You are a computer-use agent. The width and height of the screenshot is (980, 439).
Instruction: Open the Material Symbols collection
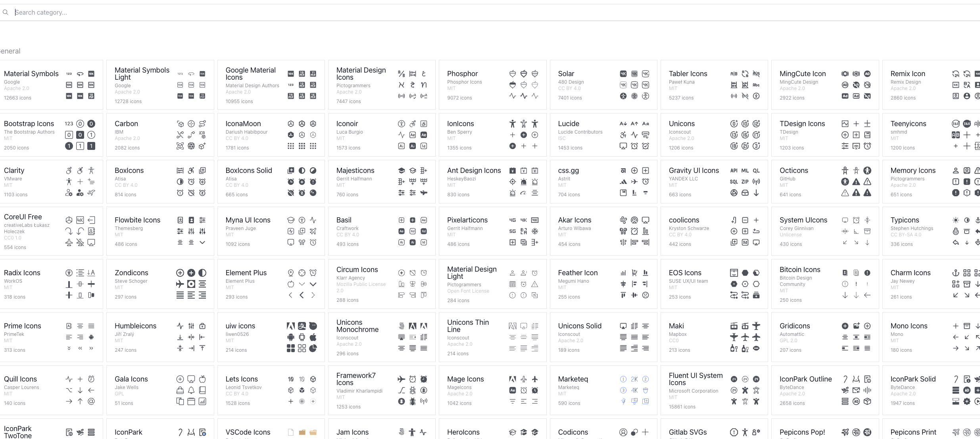[51, 85]
